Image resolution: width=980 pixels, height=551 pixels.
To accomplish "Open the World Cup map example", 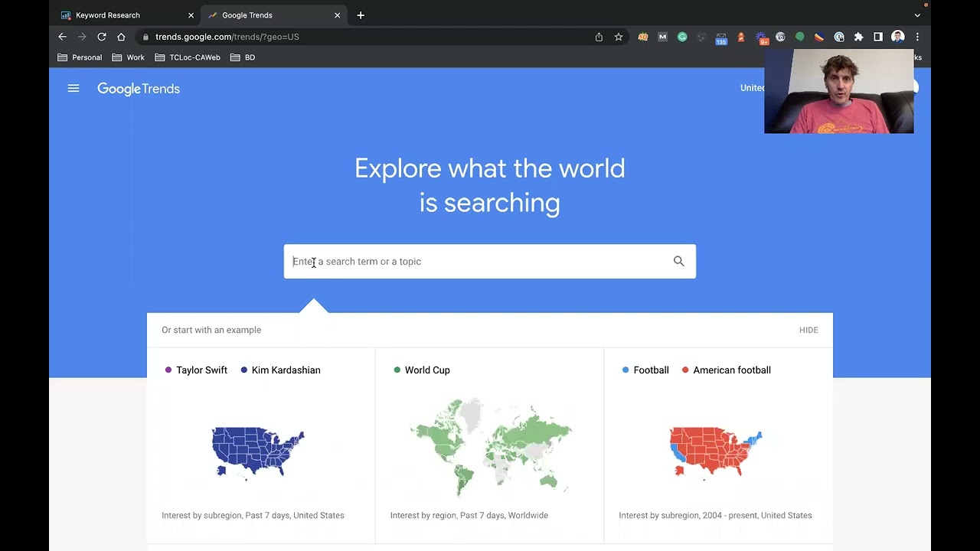I will coord(489,444).
